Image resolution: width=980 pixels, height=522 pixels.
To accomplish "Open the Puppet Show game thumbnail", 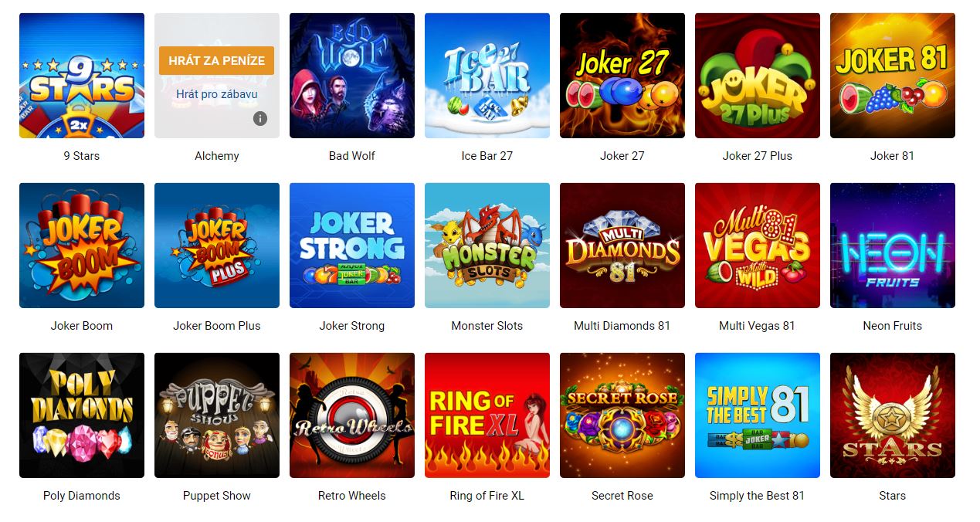I will click(217, 415).
